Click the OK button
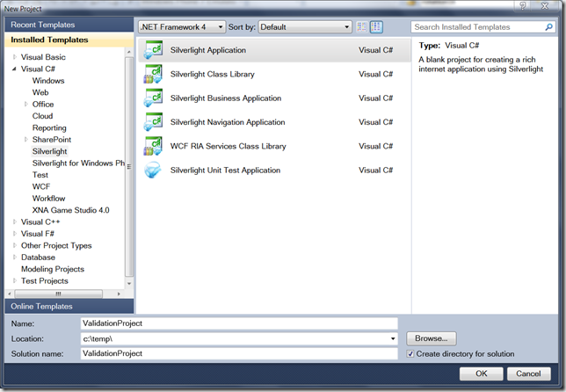 (x=481, y=374)
